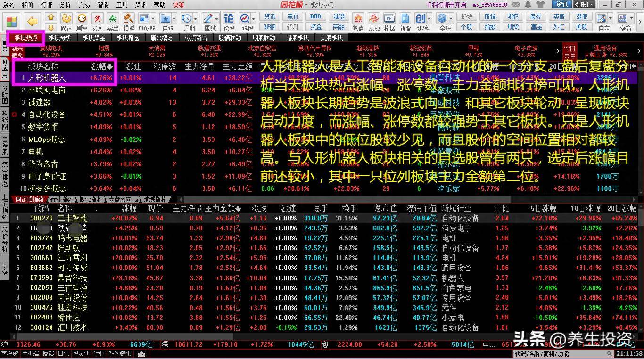Select the 行业指数 bottom tab
The image size is (644, 359).
click(x=61, y=199)
